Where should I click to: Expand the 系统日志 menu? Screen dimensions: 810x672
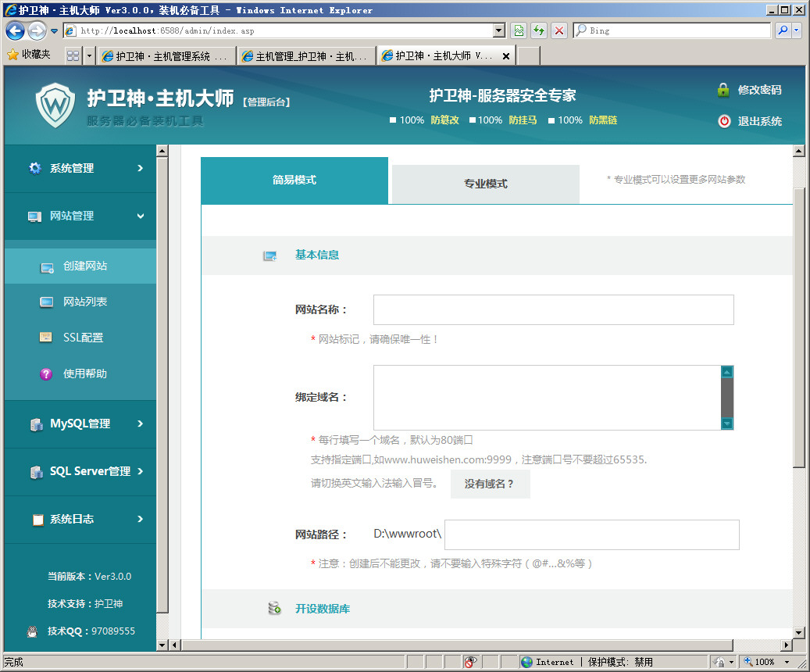(x=80, y=520)
